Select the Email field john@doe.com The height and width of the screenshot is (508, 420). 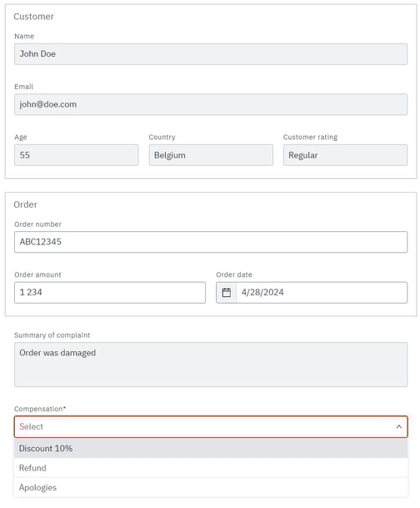pos(211,104)
